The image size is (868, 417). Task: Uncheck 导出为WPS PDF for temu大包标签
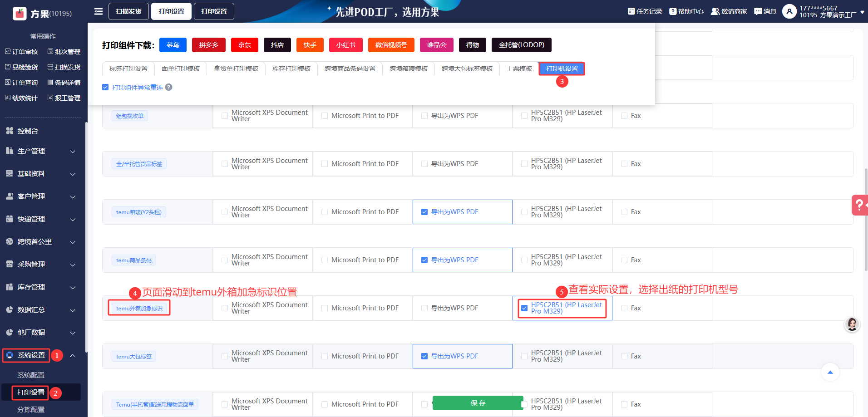[424, 356]
